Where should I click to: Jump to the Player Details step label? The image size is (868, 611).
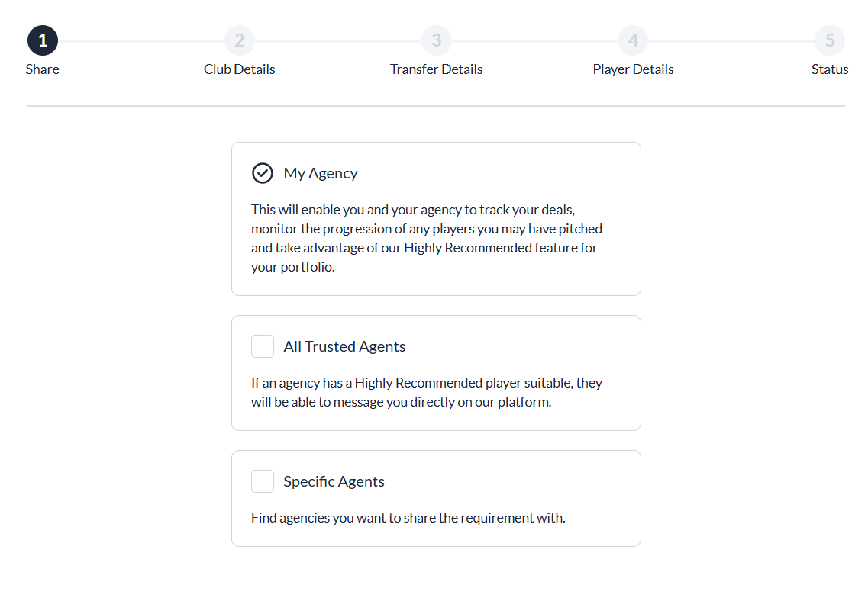pos(633,69)
